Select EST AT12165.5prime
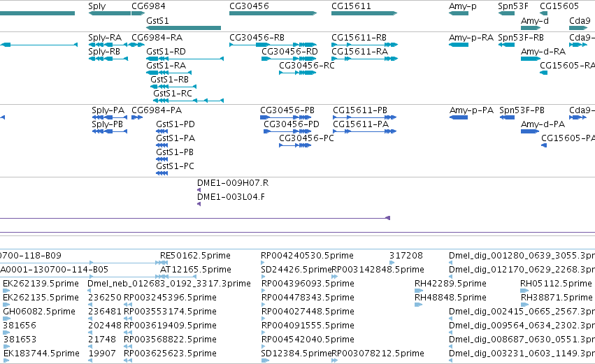The width and height of the screenshot is (595, 364). tap(178, 277)
